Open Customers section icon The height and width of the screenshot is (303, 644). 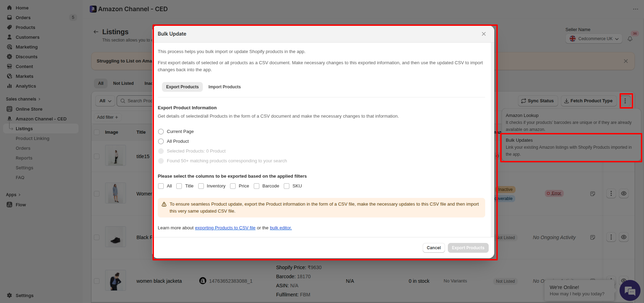tap(9, 37)
